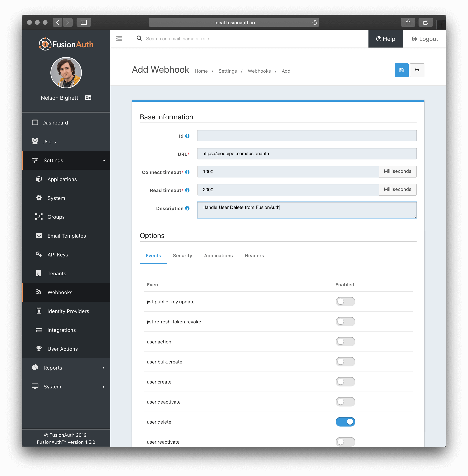Click the browser forward navigation arrow
The image size is (468, 476).
coord(68,23)
